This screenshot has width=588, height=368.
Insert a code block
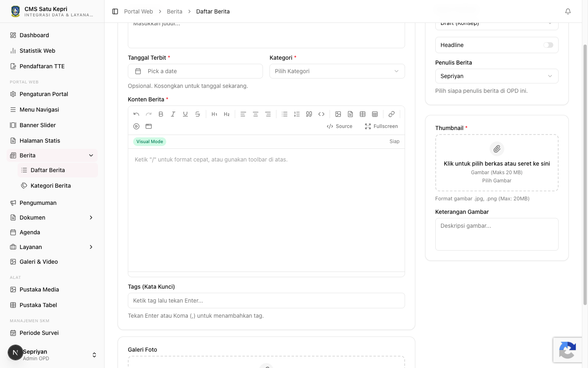point(321,114)
